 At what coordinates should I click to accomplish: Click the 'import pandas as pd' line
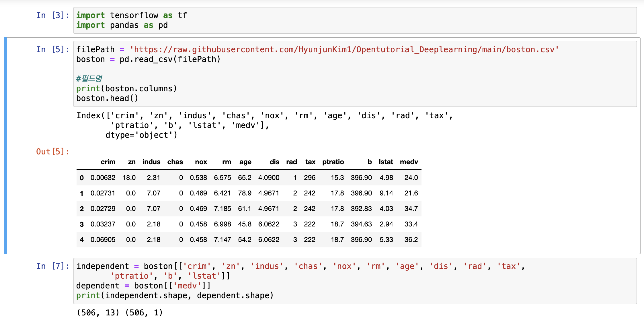tap(122, 25)
